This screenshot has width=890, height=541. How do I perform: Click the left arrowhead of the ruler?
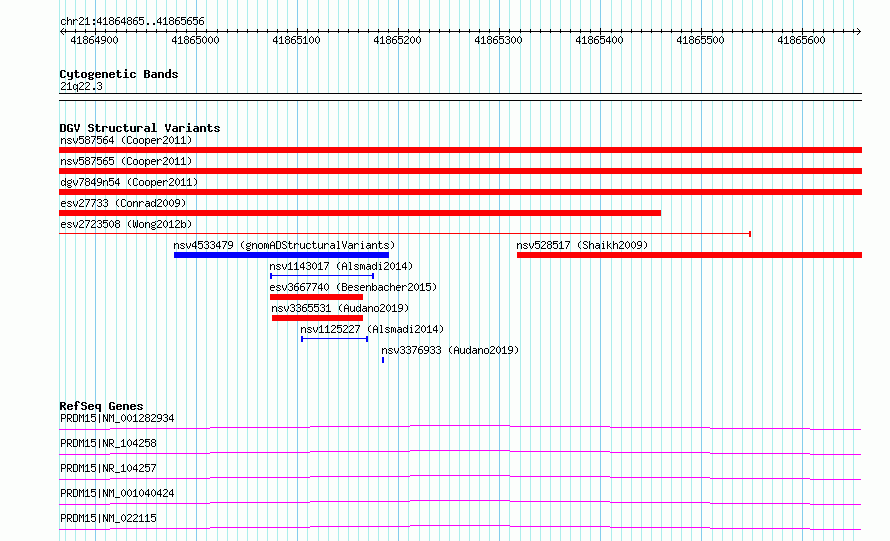point(62,31)
